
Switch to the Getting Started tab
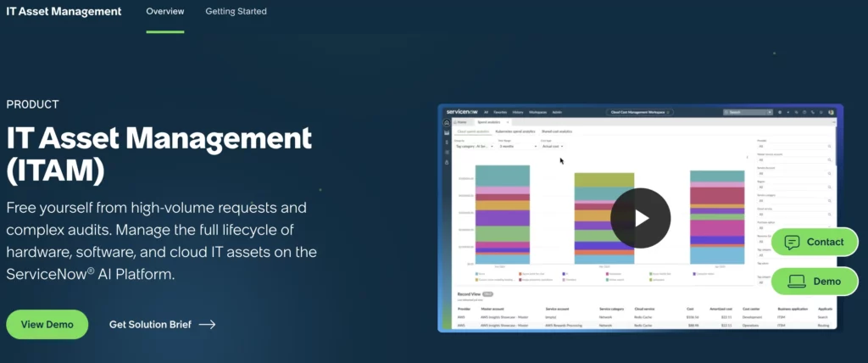coord(236,11)
